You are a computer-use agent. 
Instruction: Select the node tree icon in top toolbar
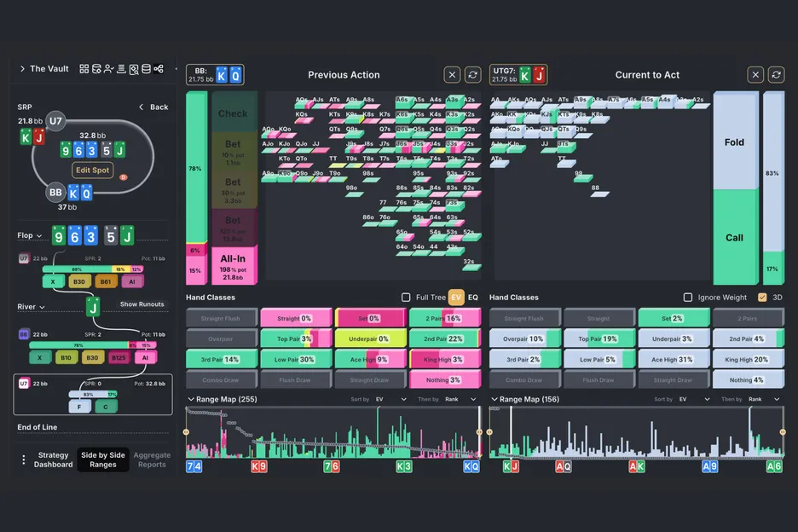(159, 69)
